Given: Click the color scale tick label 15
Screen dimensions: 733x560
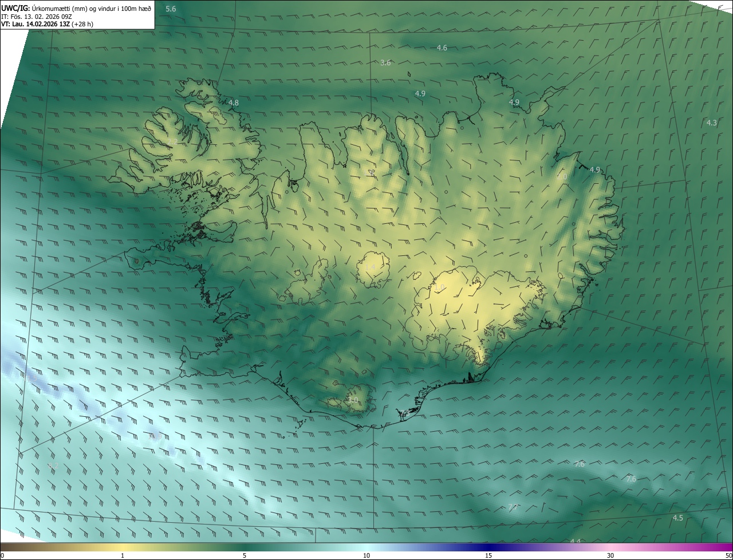Looking at the screenshot, I should [488, 555].
